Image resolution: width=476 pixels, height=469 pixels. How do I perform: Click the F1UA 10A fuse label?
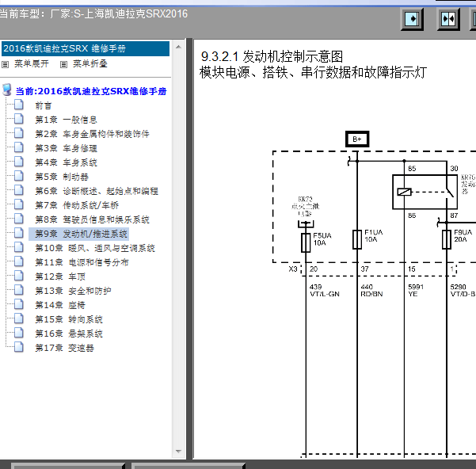[x=374, y=236]
